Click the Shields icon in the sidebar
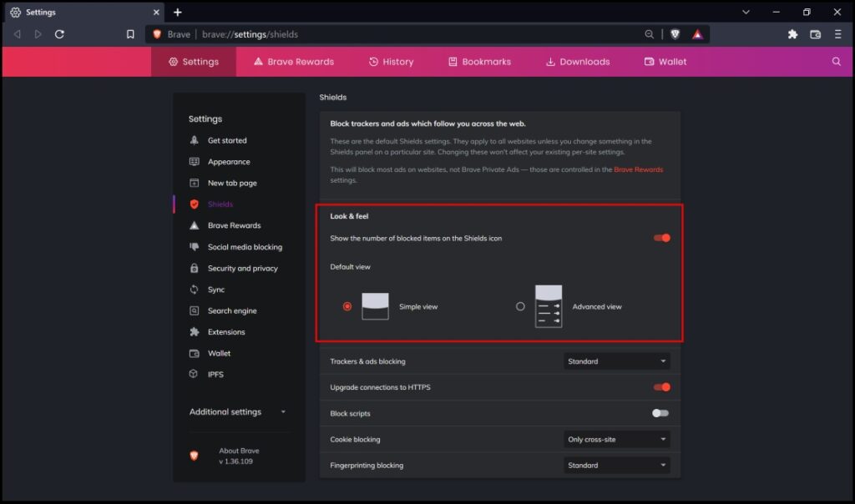 coord(194,204)
